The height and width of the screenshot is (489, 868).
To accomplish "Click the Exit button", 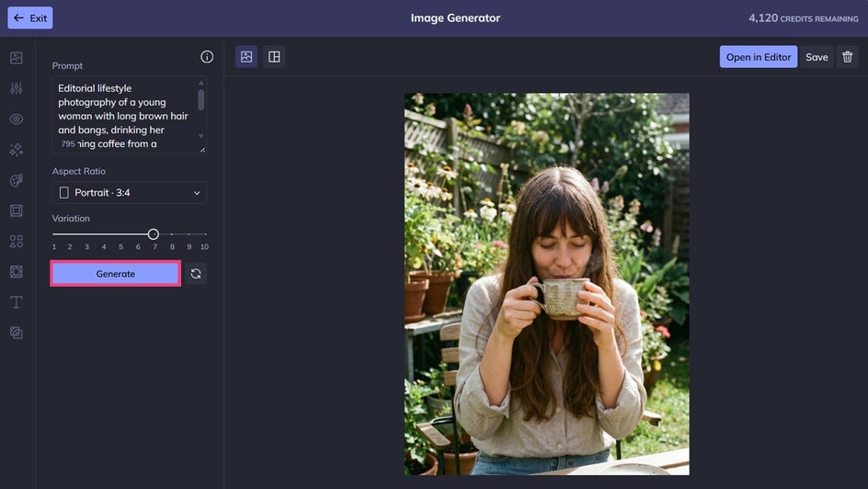I will [x=30, y=17].
